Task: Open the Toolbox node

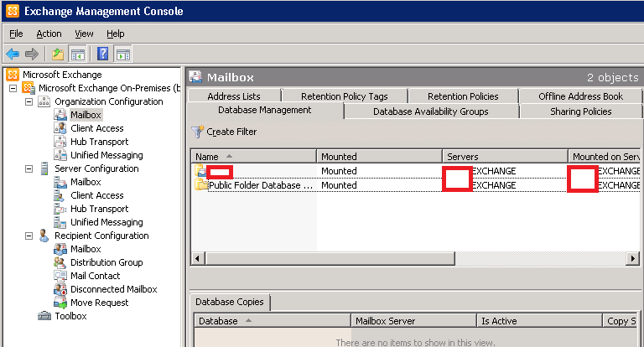Action: point(70,316)
